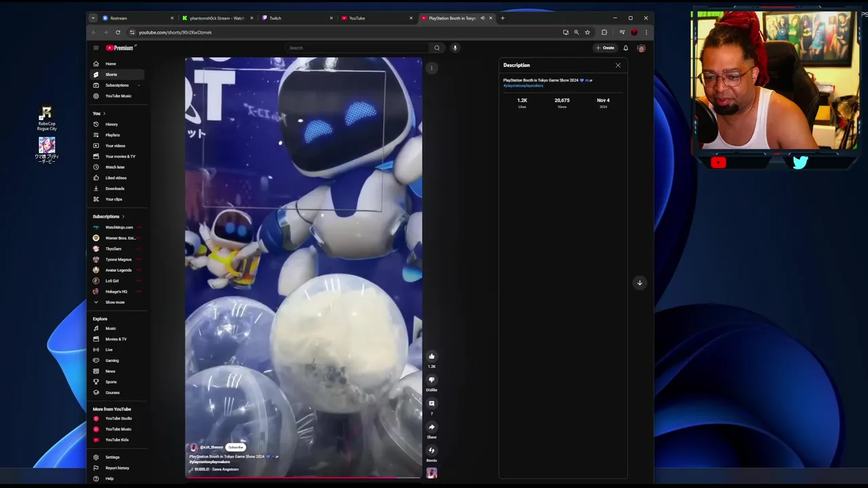Like the Short with thumbs up
The width and height of the screenshot is (868, 488).
pyautogui.click(x=431, y=357)
